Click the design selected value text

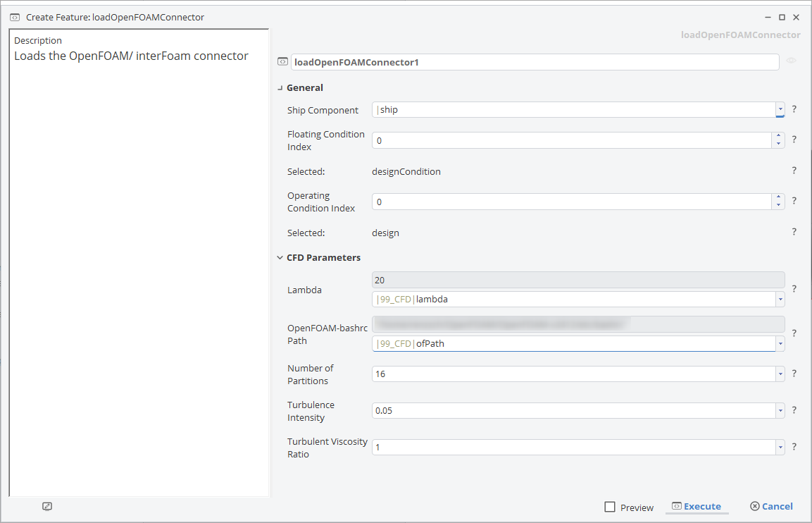(385, 233)
